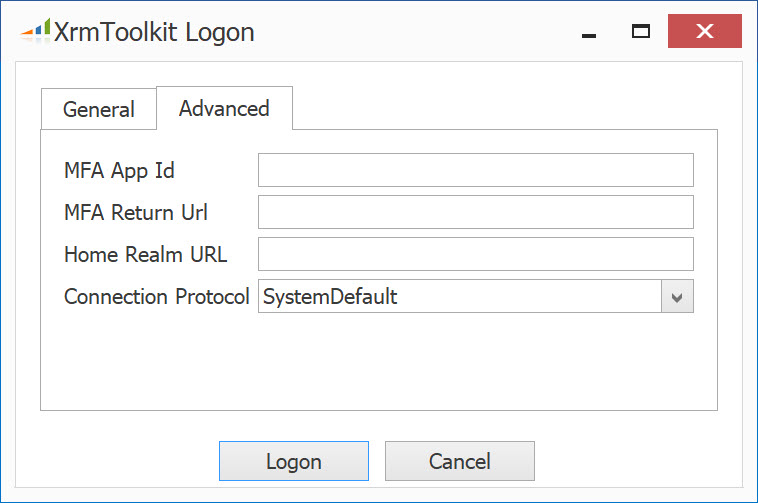Click the XrmToolkit app icon in title bar

(x=35, y=30)
